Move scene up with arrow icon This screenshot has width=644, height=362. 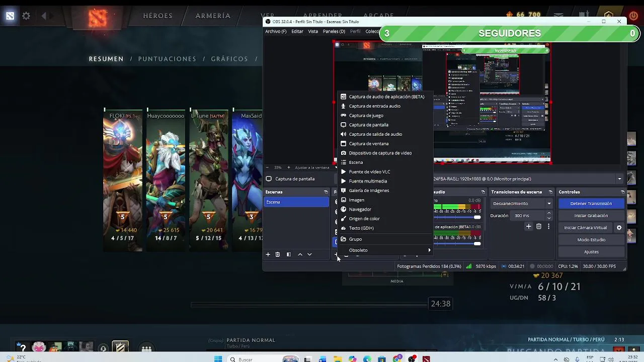click(x=300, y=255)
